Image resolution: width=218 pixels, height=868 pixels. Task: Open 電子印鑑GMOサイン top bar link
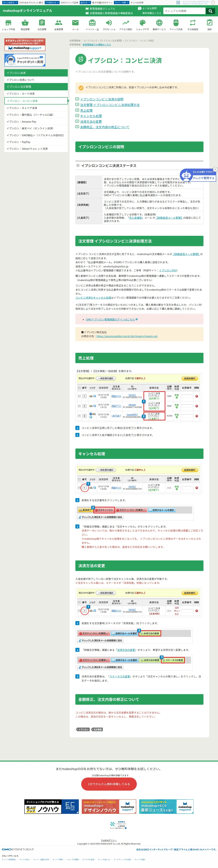[102, 2]
